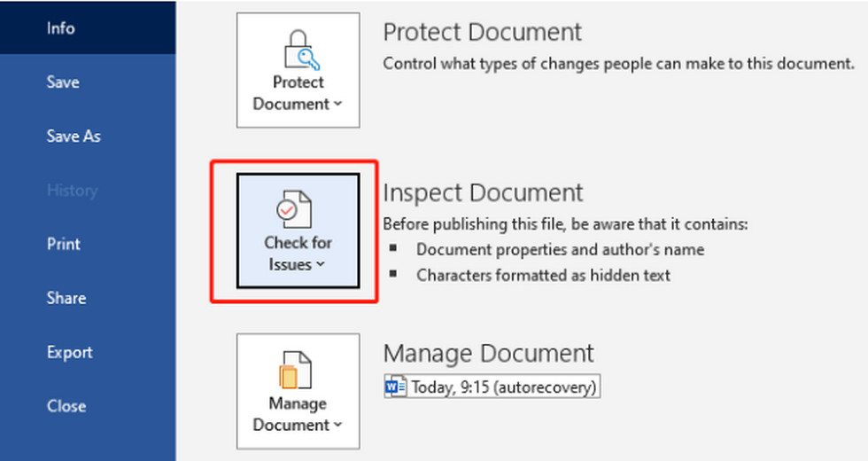Expand the Protect Document dropdown arrow
Viewport: 868px width, 461px height.
point(337,105)
